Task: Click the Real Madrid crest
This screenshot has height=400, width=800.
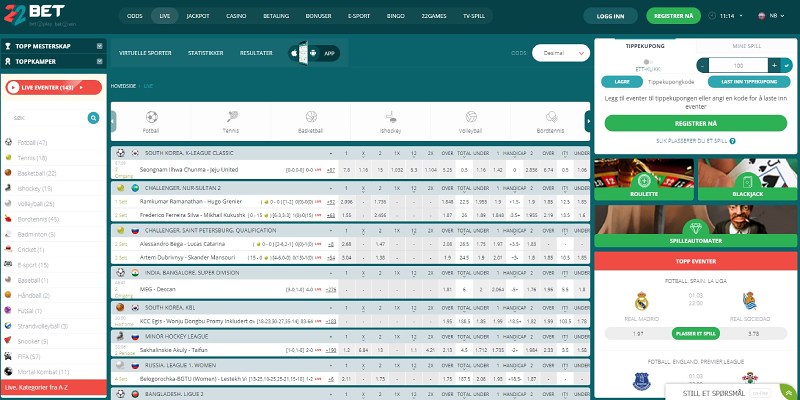Action: coord(641,301)
